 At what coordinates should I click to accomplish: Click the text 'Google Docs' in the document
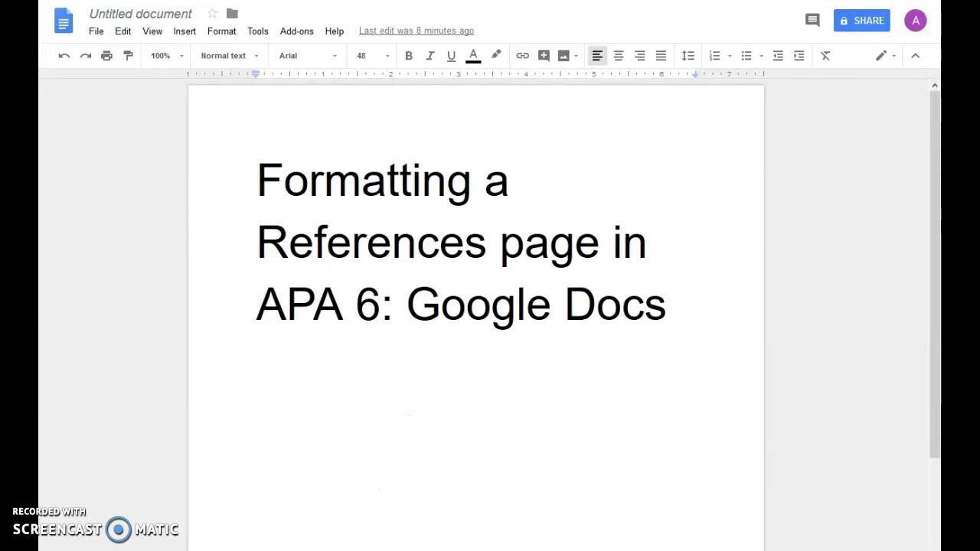(536, 306)
